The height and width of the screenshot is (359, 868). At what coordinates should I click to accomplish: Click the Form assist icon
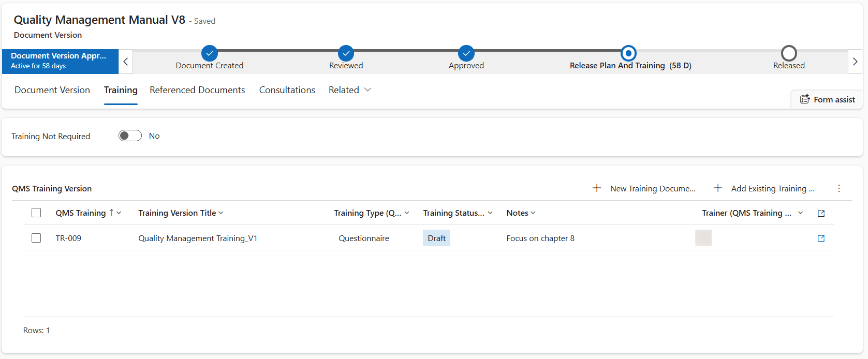click(x=805, y=99)
